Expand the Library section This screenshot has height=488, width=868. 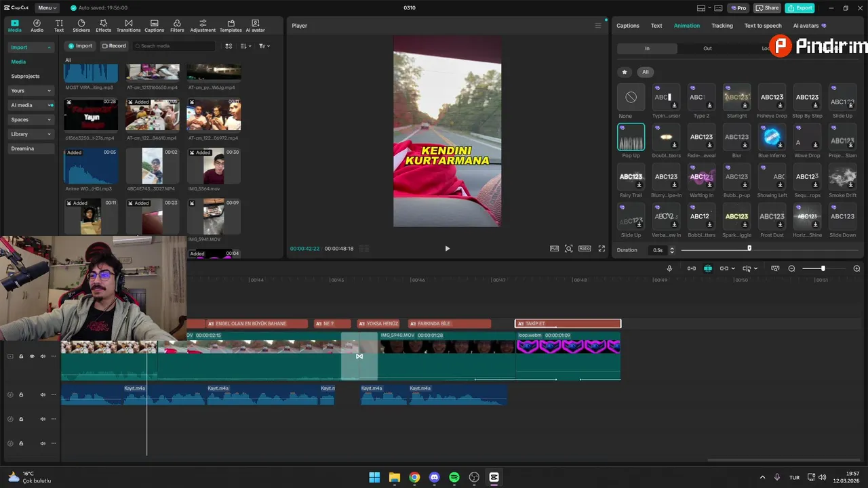(x=31, y=134)
